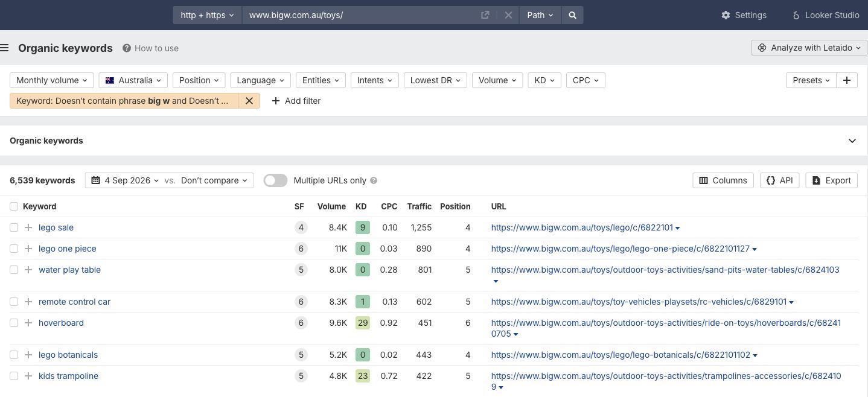Edit the Keyword doesn't contain filter
Image resolution: width=868 pixels, height=397 pixels.
(x=124, y=101)
